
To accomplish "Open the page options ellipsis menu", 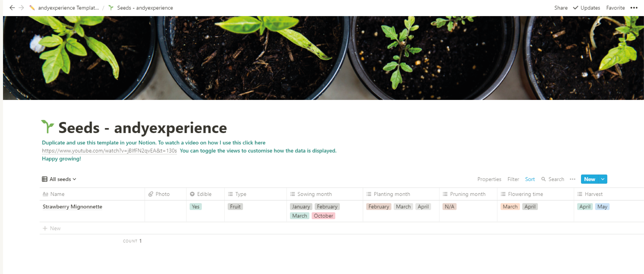I will point(634,8).
